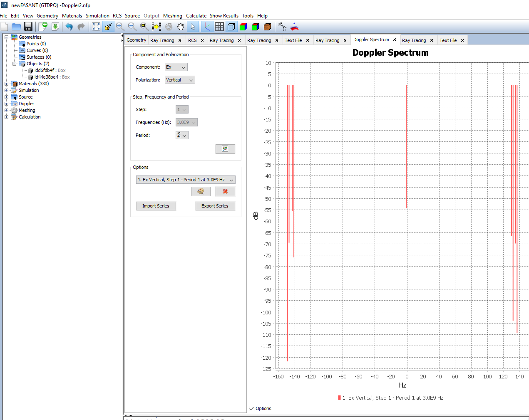Click the Zoom In magnifier icon
The height and width of the screenshot is (420, 529).
click(x=120, y=27)
